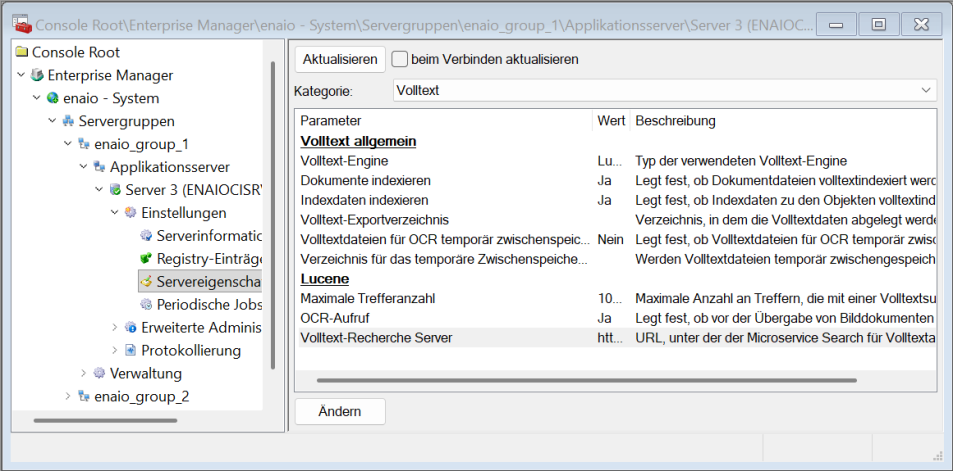Click the Protokollierung icon
Viewport: 953px width, 471px height.
pos(130,350)
